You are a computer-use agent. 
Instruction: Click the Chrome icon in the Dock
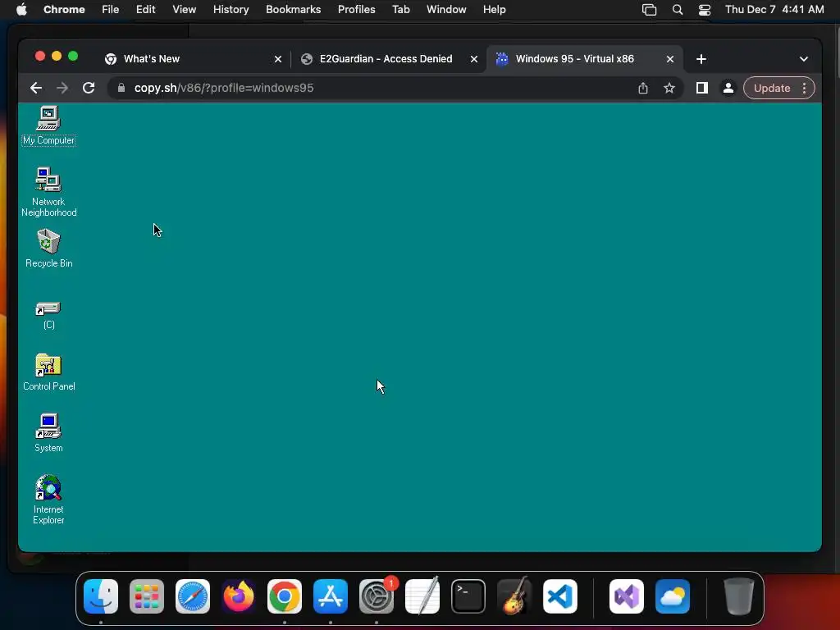click(285, 596)
